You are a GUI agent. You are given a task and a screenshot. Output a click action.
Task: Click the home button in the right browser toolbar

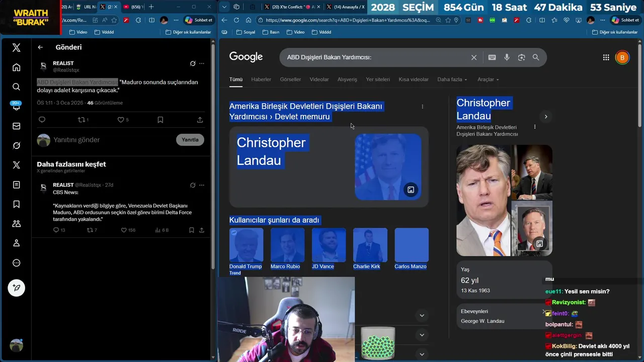click(x=249, y=20)
